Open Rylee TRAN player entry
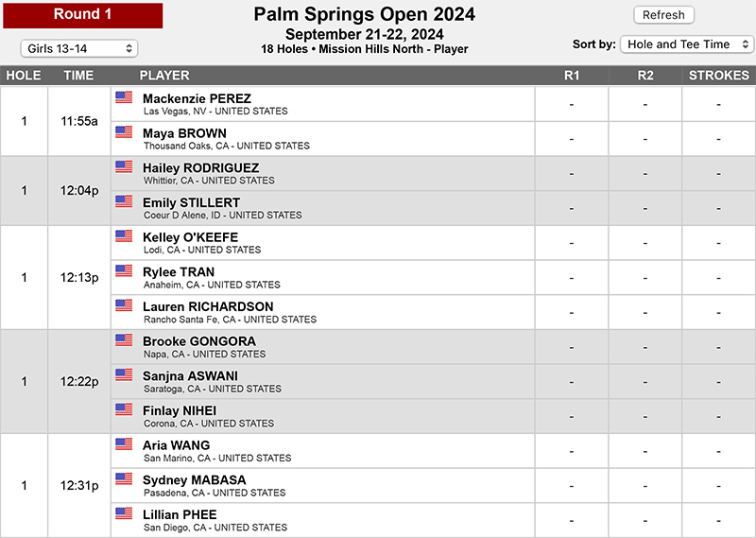This screenshot has width=756, height=538. coord(179,272)
